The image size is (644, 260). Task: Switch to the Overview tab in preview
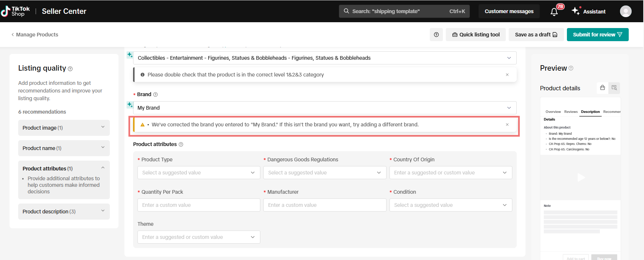[x=553, y=112]
